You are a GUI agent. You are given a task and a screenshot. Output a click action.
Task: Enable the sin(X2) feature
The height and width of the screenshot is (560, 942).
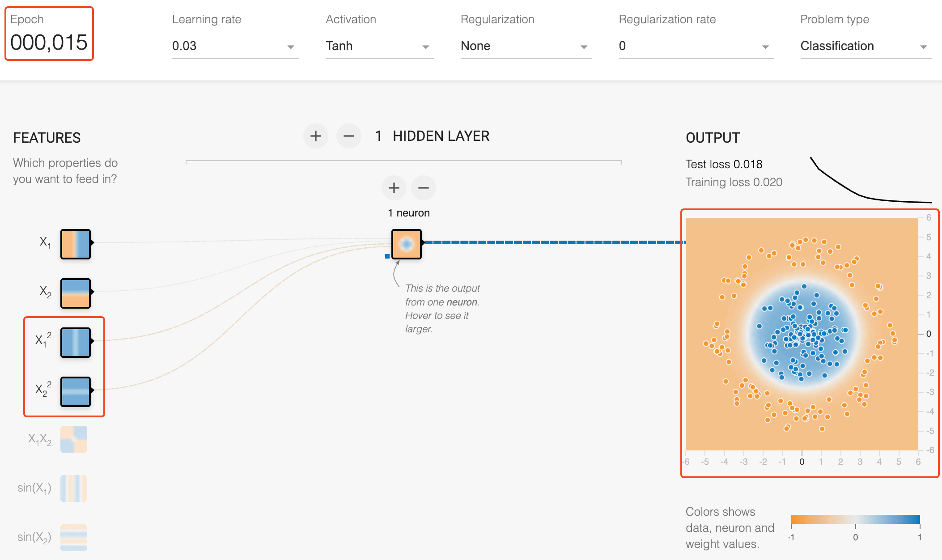pos(74,537)
